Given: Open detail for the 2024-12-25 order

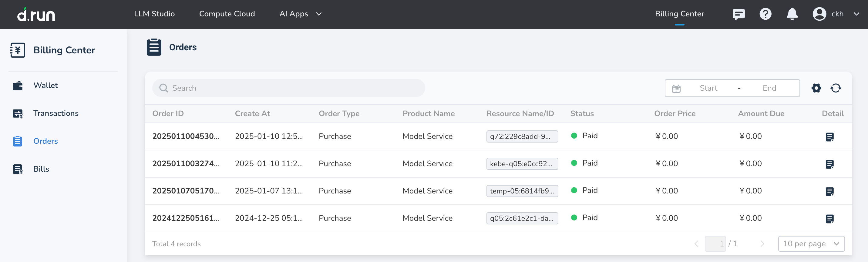Looking at the screenshot, I should [829, 219].
